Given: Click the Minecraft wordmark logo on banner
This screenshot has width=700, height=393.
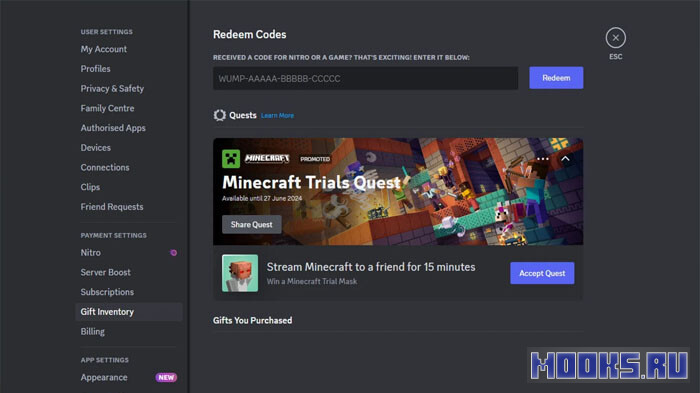Looking at the screenshot, I should pyautogui.click(x=267, y=159).
